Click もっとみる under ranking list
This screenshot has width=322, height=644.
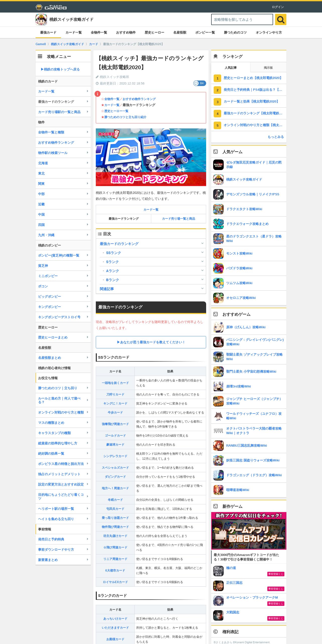(x=276, y=137)
